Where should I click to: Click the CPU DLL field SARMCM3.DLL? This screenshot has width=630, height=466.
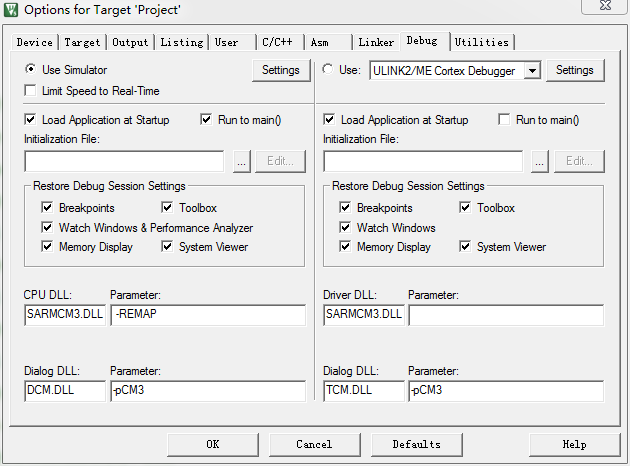click(65, 315)
